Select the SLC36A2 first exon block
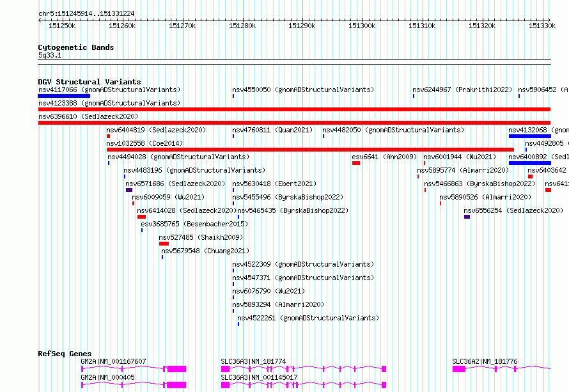 pos(459,369)
